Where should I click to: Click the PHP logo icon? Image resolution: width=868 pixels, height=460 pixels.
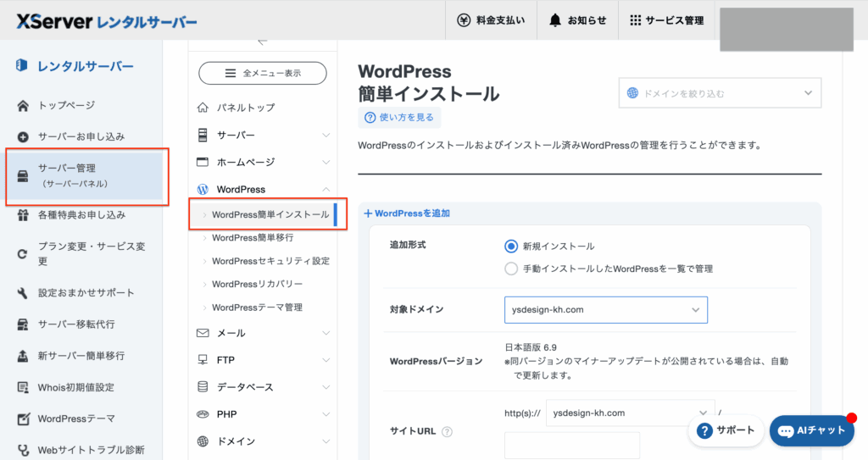click(x=203, y=414)
